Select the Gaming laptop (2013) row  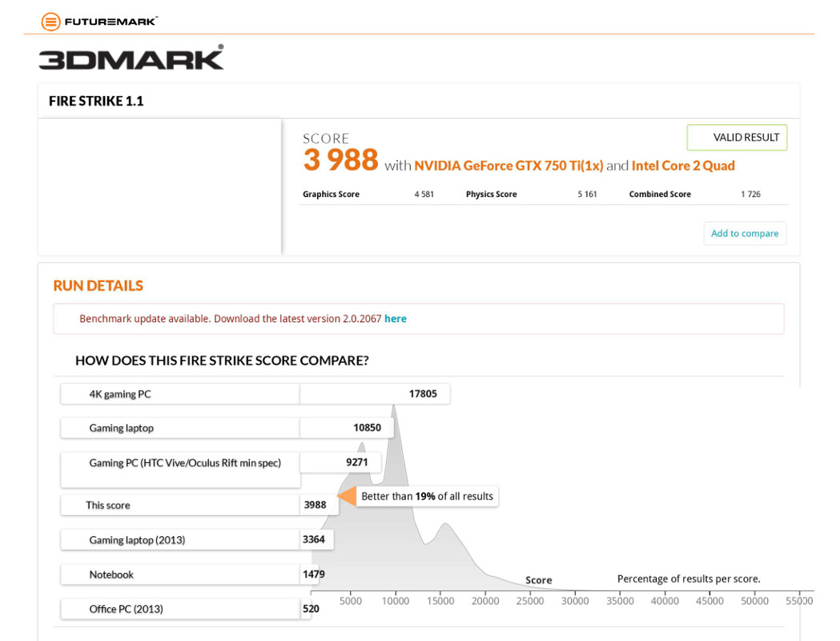click(x=197, y=540)
